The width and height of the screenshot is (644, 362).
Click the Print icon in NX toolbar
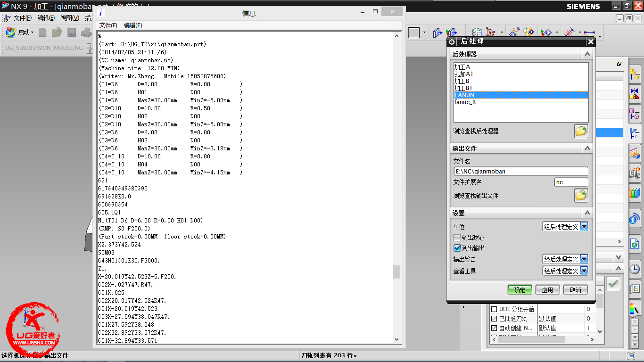click(x=86, y=32)
